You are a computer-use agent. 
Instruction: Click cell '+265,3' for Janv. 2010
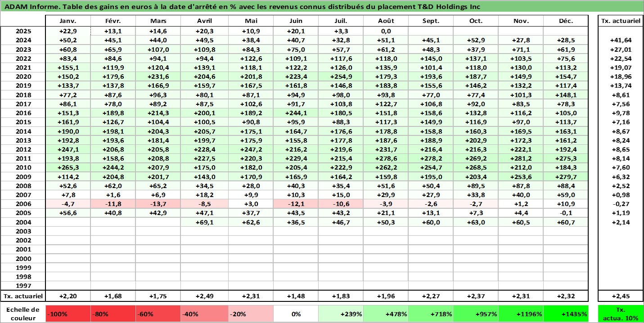point(68,167)
